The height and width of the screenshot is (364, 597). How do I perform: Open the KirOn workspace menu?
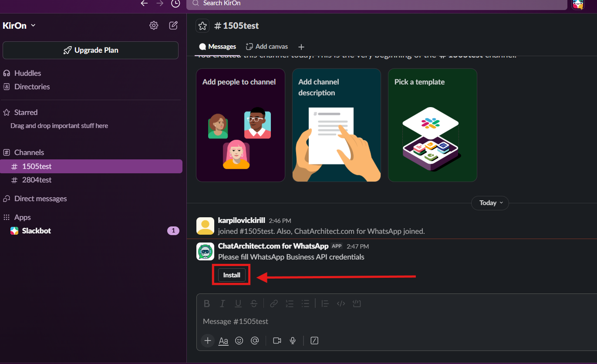click(19, 25)
